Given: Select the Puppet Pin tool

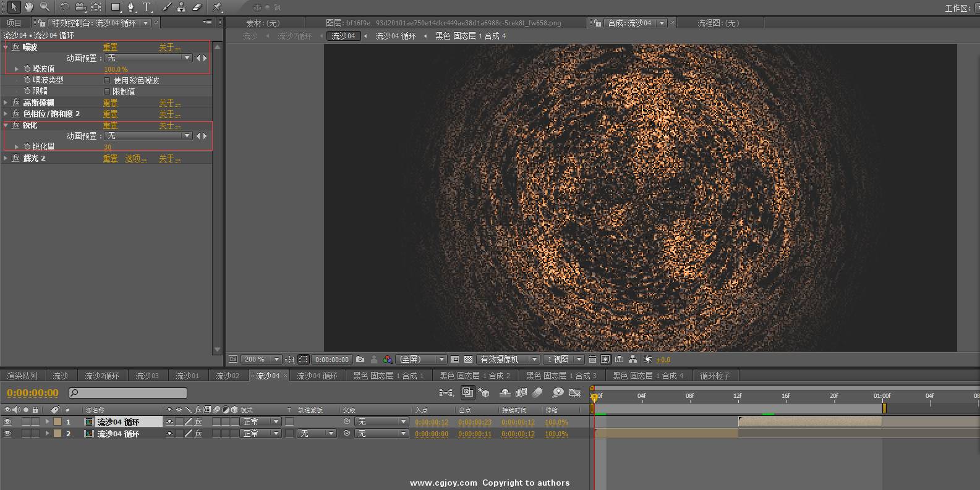Looking at the screenshot, I should (x=217, y=7).
